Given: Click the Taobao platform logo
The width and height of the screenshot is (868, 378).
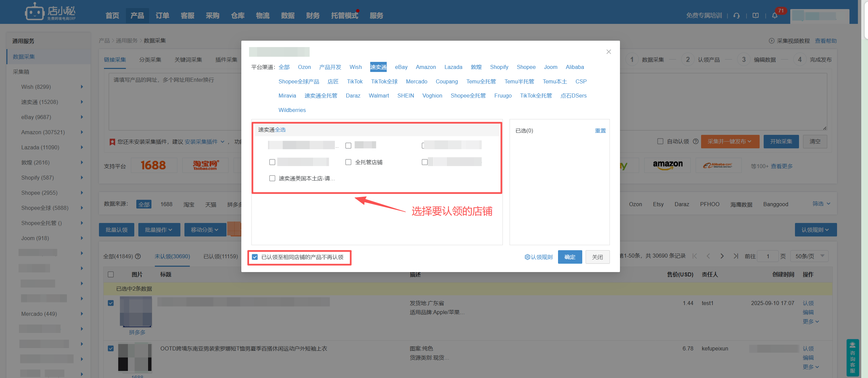Looking at the screenshot, I should click(206, 165).
